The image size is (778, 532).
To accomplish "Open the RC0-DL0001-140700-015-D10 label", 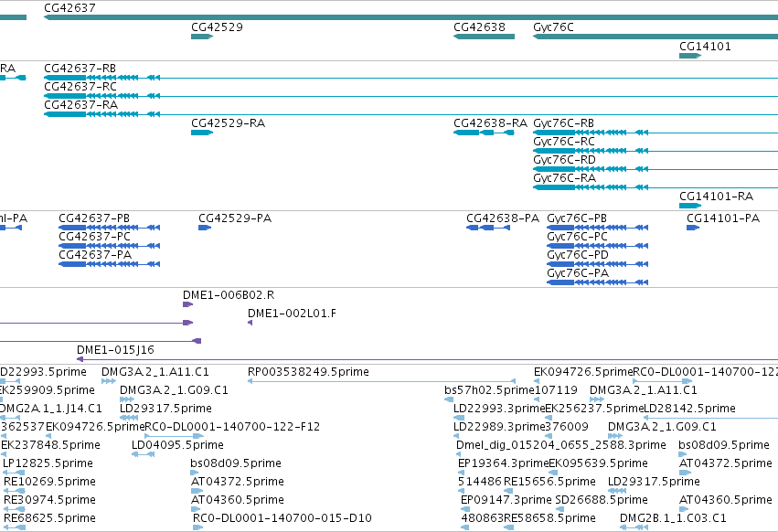I will coord(282,518).
